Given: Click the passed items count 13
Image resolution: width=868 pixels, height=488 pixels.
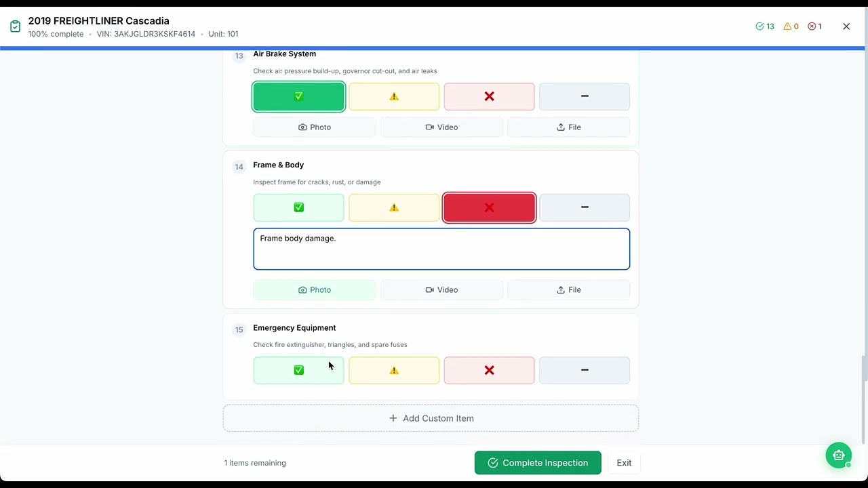Looking at the screenshot, I should coord(765,26).
